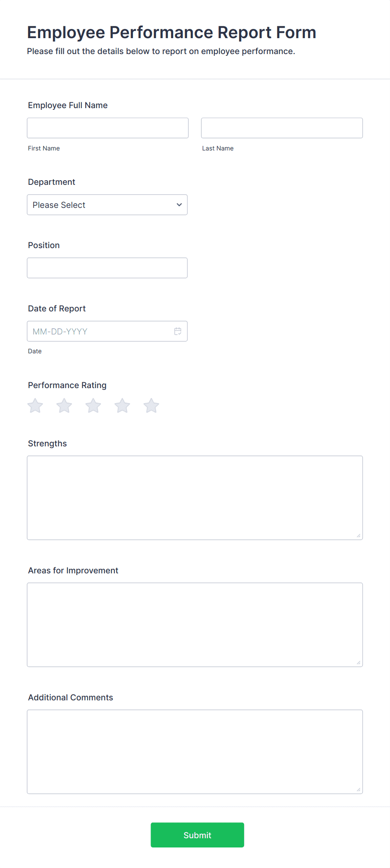Screen dimensions: 390x868
Task: Click the Additional Comments text area
Action: 195,751
